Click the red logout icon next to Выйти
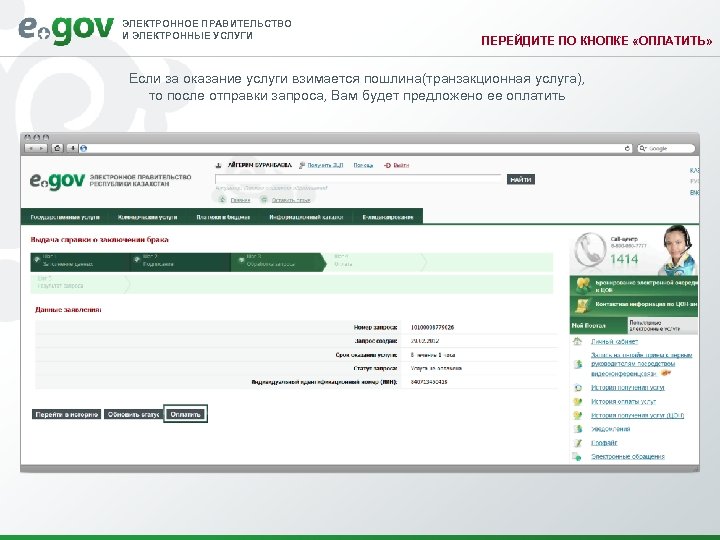 [388, 165]
